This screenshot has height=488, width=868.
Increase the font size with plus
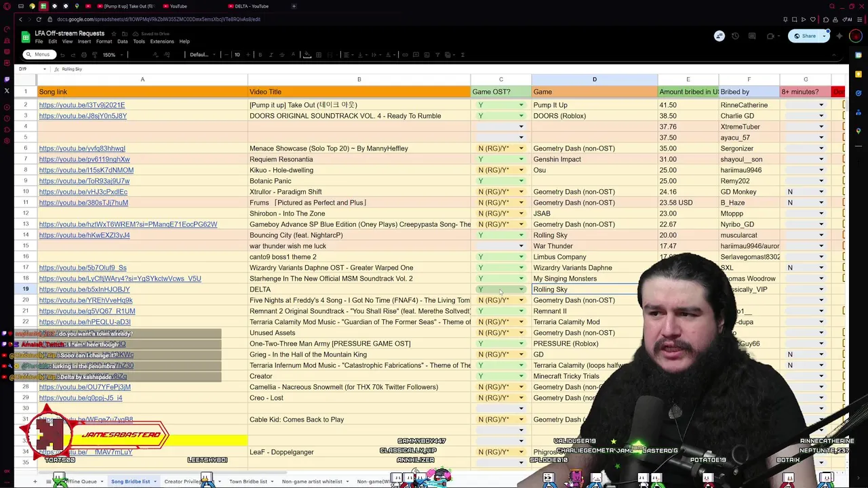click(248, 55)
